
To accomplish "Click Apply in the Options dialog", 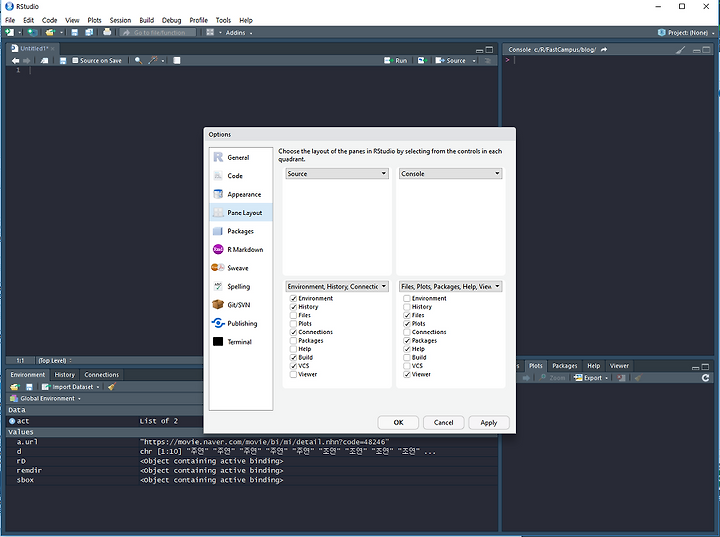I will point(489,423).
